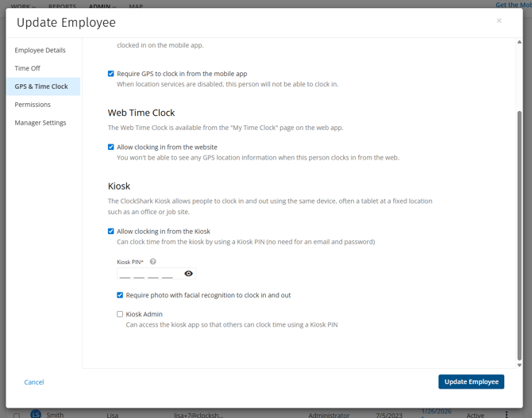Toggle Allow clocking in from the website
532x418 pixels.
coord(111,147)
